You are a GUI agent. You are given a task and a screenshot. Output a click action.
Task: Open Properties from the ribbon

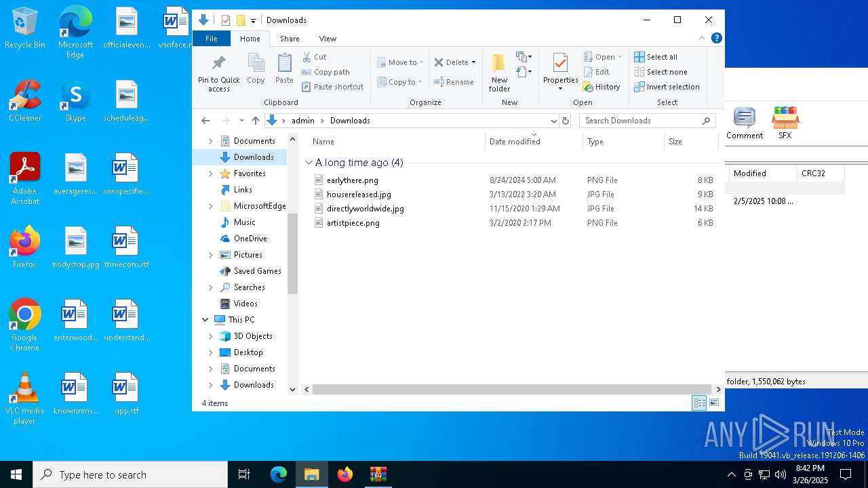pos(560,72)
